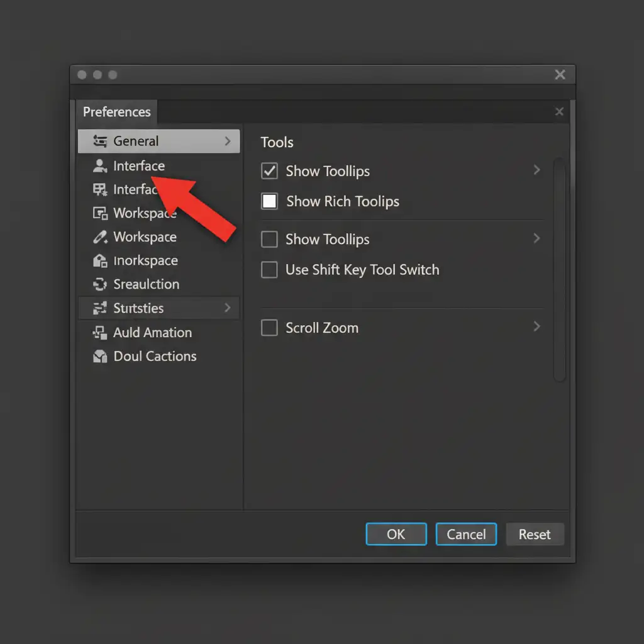
Task: Enable Use Shift Key Tool Switch
Action: point(269,270)
